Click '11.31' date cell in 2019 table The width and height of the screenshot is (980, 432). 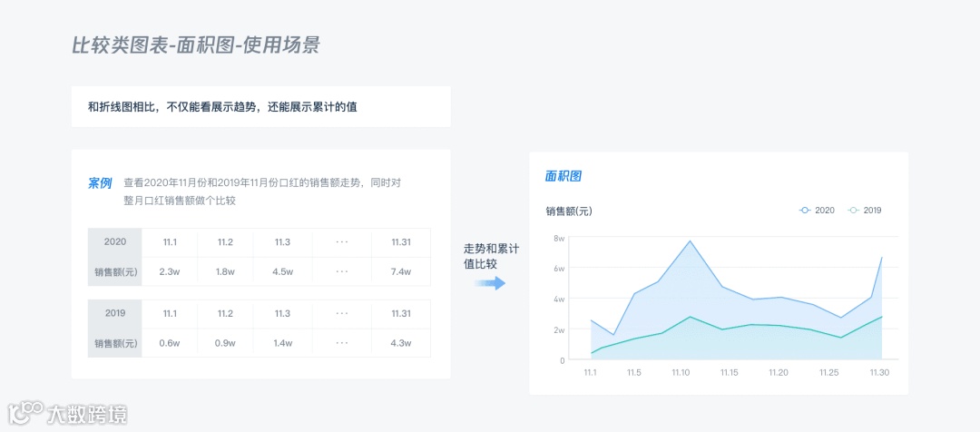(401, 313)
